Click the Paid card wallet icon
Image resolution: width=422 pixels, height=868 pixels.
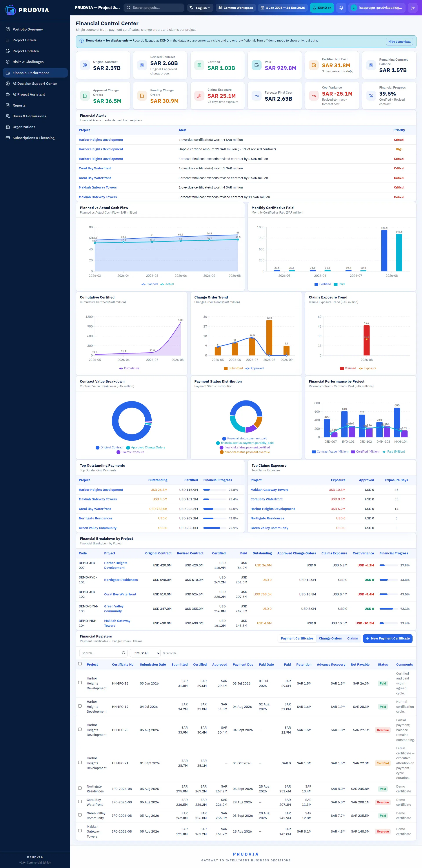256,65
